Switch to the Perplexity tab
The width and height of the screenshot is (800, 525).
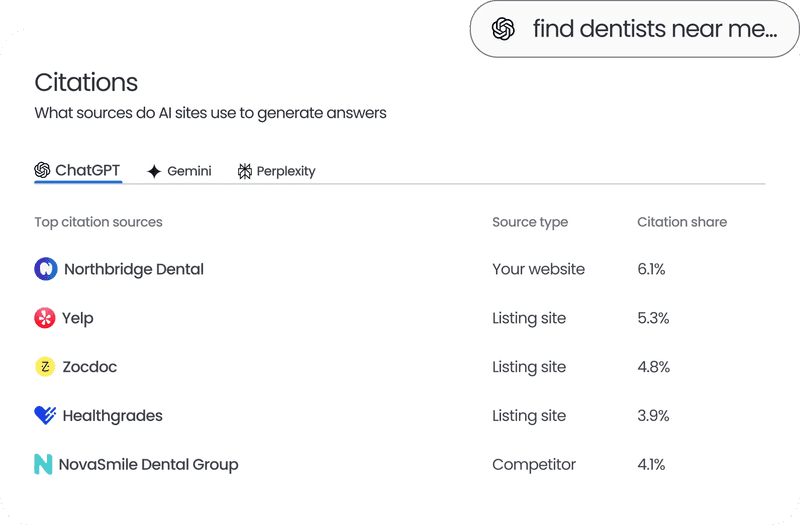[x=277, y=171]
